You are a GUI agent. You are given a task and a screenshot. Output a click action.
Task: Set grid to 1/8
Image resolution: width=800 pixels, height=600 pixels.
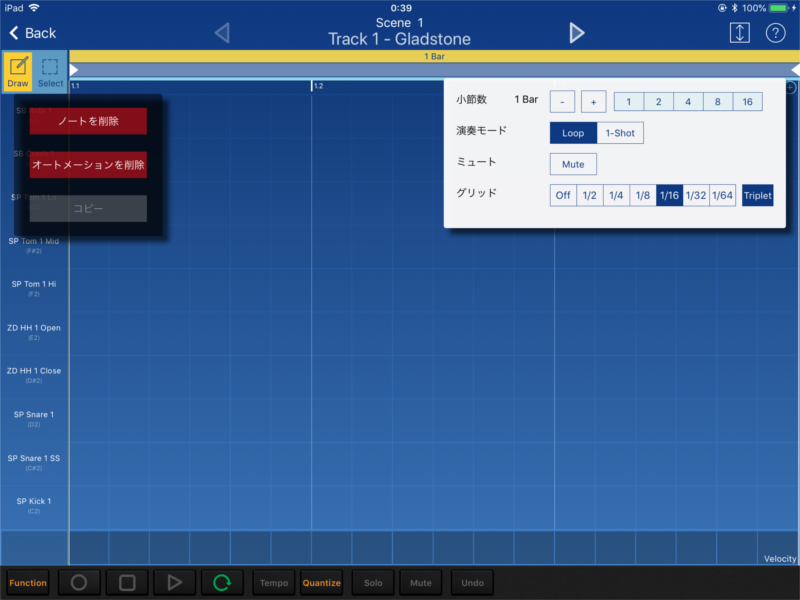click(x=642, y=195)
